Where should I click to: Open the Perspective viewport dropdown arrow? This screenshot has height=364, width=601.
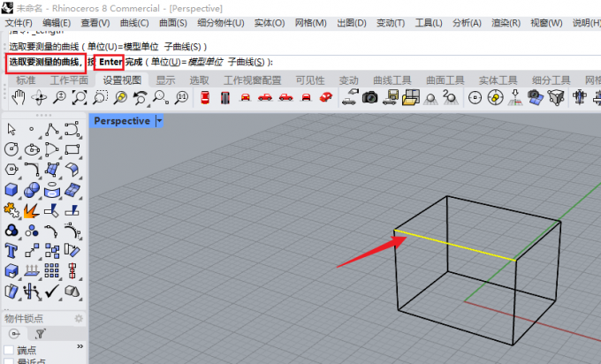159,121
